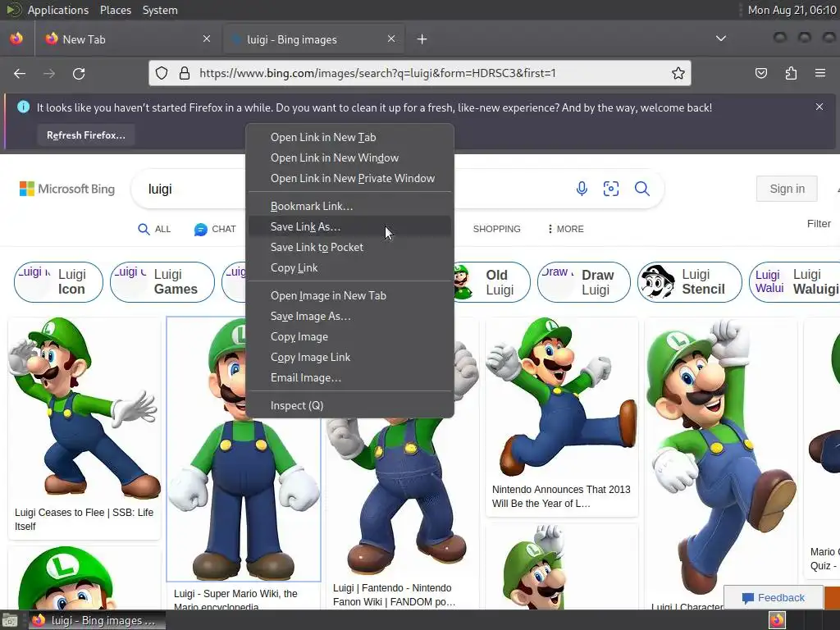Switch to the New Tab browser tab
The image size is (840, 630).
(x=129, y=39)
